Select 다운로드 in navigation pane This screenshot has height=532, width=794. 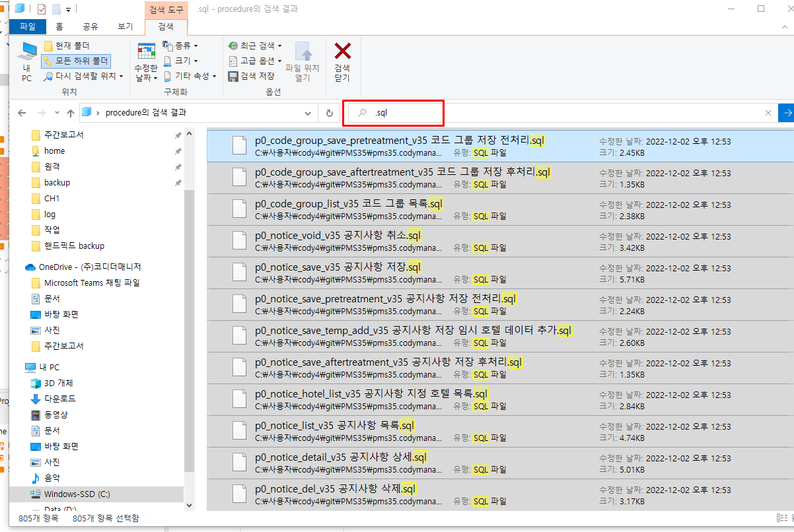(59, 399)
